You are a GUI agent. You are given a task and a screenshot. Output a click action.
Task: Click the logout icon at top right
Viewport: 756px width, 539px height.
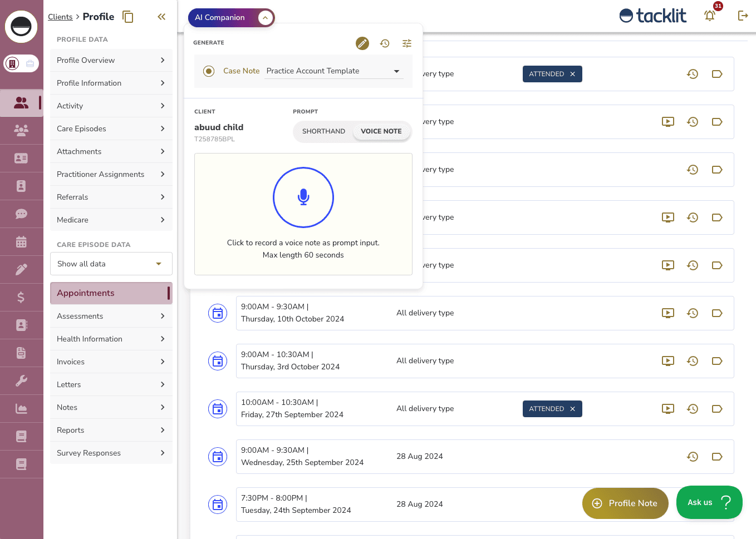pos(743,16)
